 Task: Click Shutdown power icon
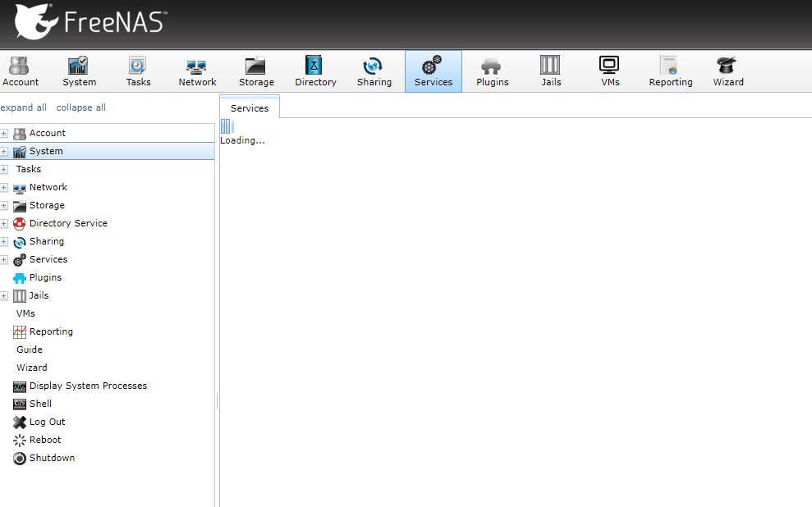20,459
